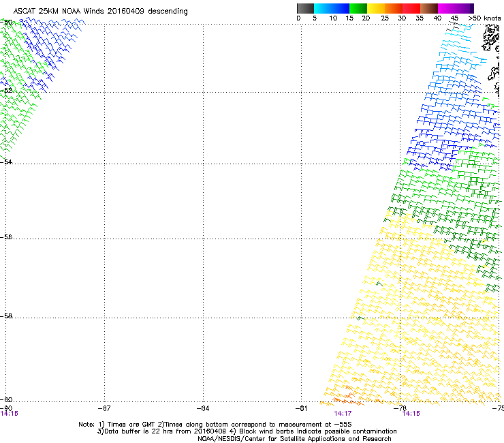Click the brown 35-40 knots legend swatch
The height and width of the screenshot is (443, 504).
(x=429, y=8)
